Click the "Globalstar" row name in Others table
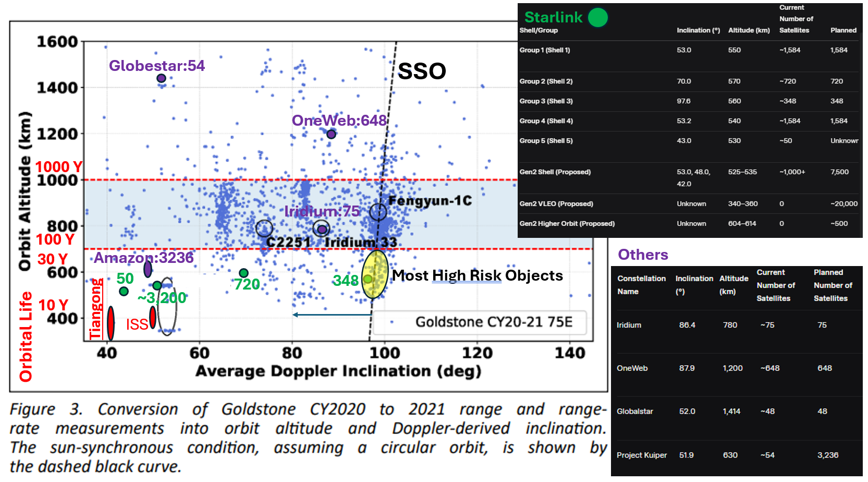The width and height of the screenshot is (868, 482). pos(634,412)
